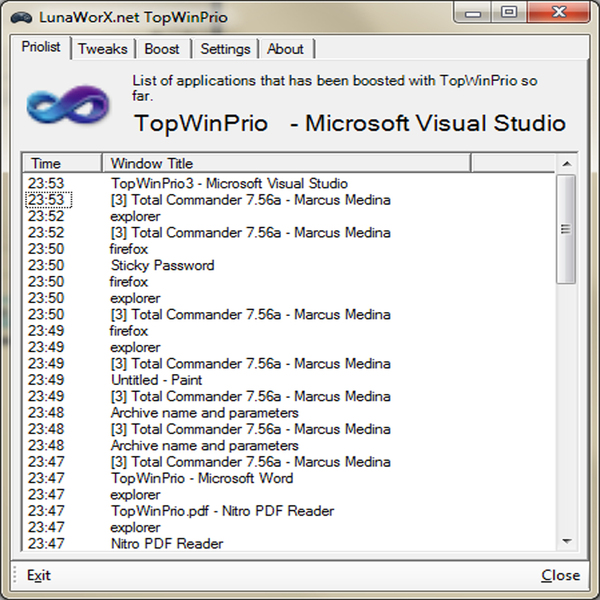The image size is (600, 600).
Task: Select the Untitled - Paint row
Action: (289, 380)
